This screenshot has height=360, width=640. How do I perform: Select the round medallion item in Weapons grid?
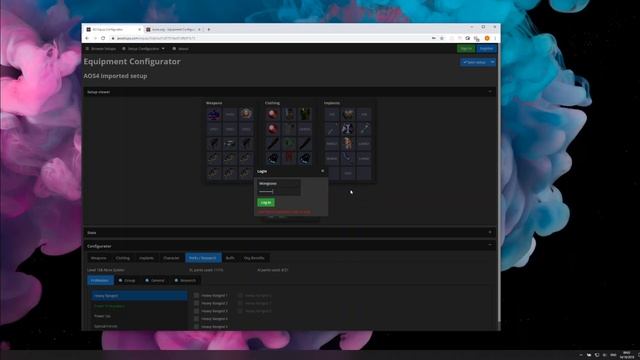246,114
